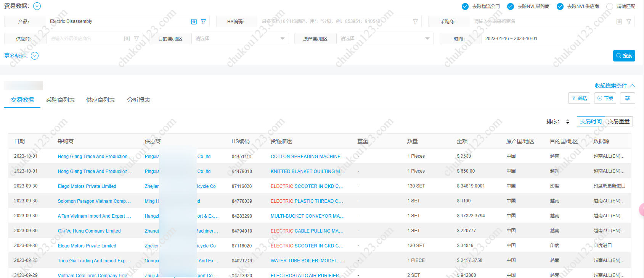644x278 pixels.
Task: Switch to 供应商列表 tab
Action: [100, 100]
